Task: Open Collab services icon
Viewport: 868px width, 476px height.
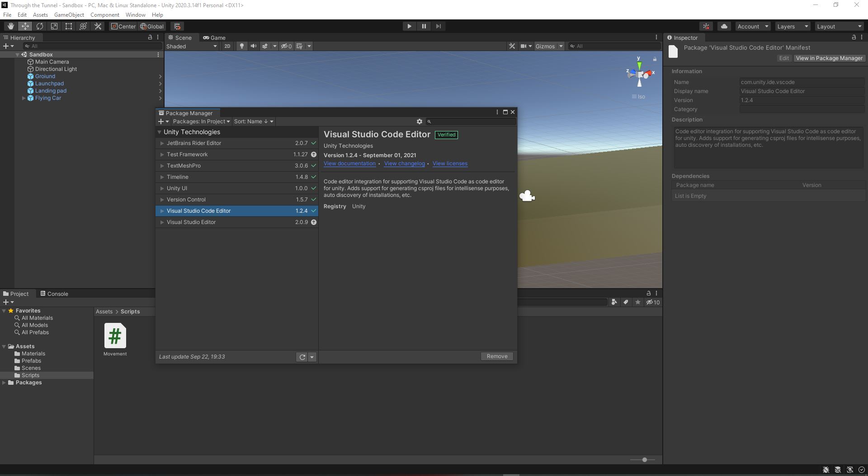Action: [x=706, y=26]
